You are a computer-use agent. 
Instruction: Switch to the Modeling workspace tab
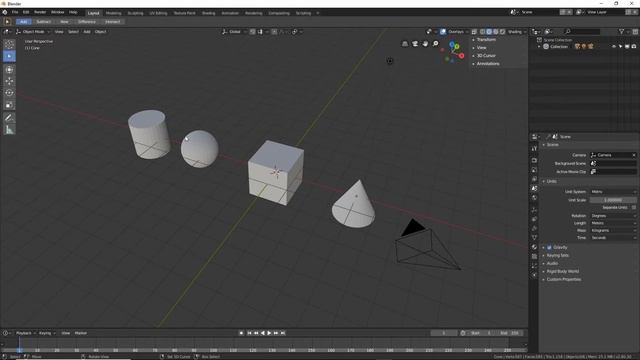(x=113, y=13)
